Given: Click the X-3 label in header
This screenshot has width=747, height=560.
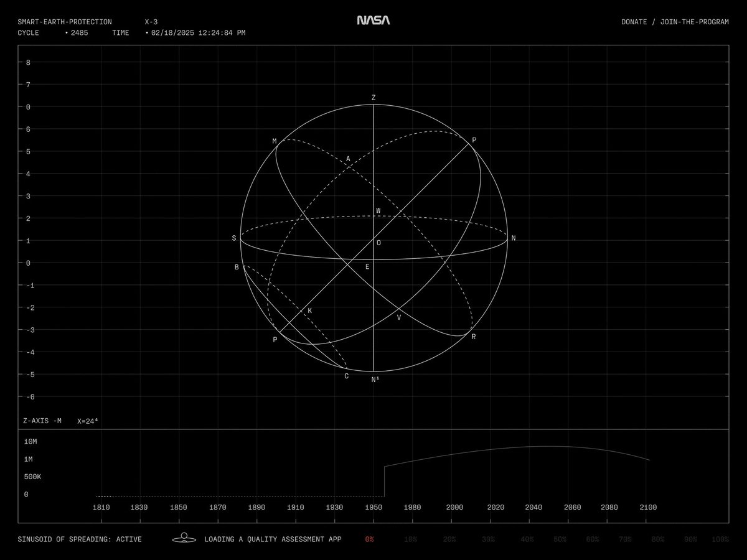Looking at the screenshot, I should click(x=151, y=22).
